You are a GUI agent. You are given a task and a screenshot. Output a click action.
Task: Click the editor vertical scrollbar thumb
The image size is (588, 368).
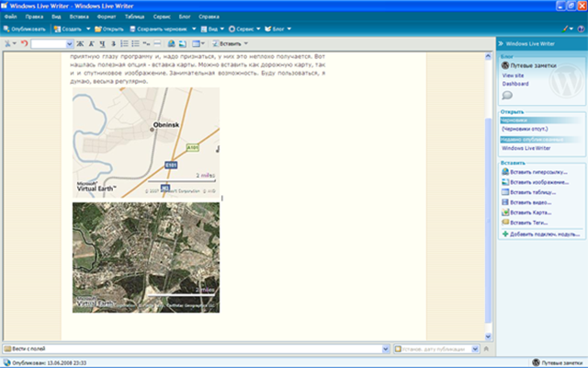point(488,221)
